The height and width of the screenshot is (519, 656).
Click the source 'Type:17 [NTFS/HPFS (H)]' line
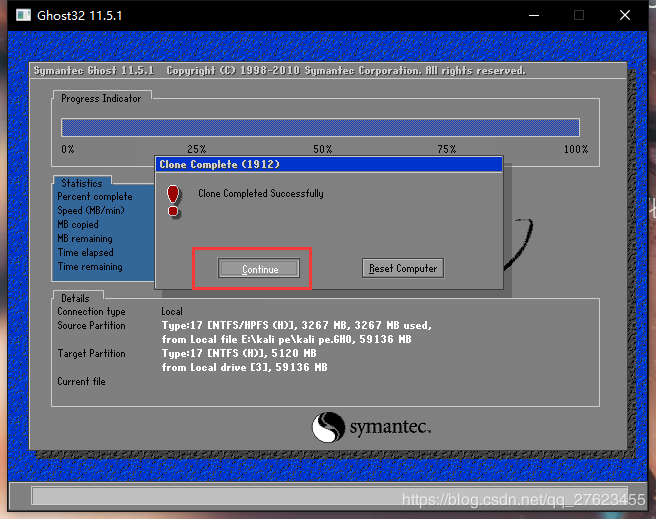click(x=297, y=325)
